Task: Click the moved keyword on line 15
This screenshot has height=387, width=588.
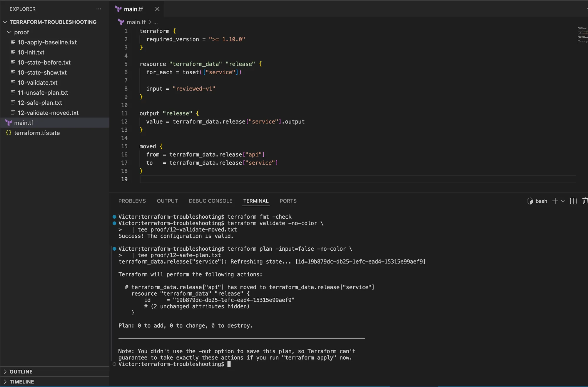Action: (148, 146)
